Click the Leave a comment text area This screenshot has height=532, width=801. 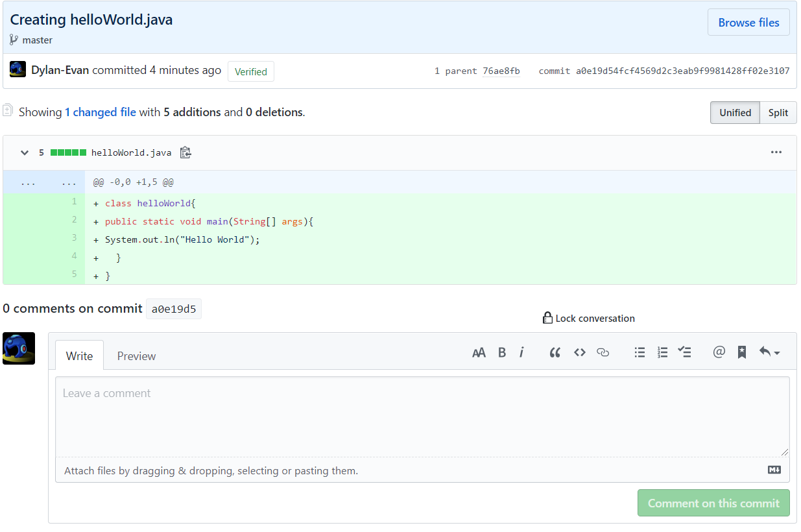tap(422, 417)
